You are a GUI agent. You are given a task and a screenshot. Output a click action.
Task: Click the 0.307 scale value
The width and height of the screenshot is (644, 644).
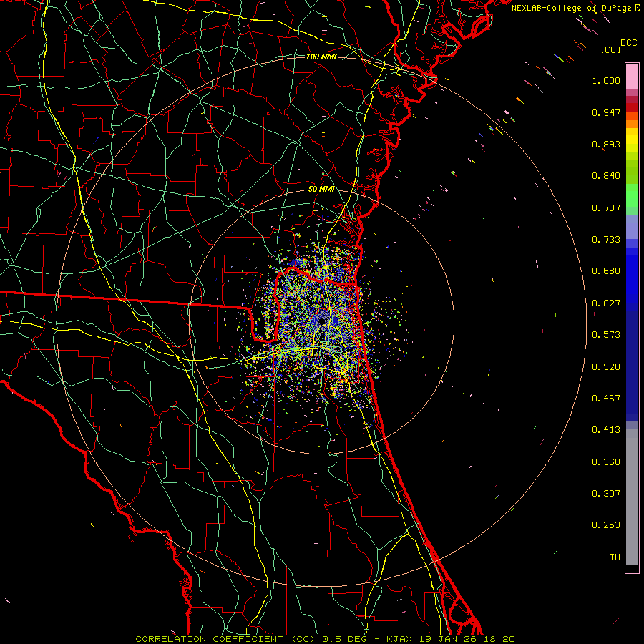click(606, 494)
